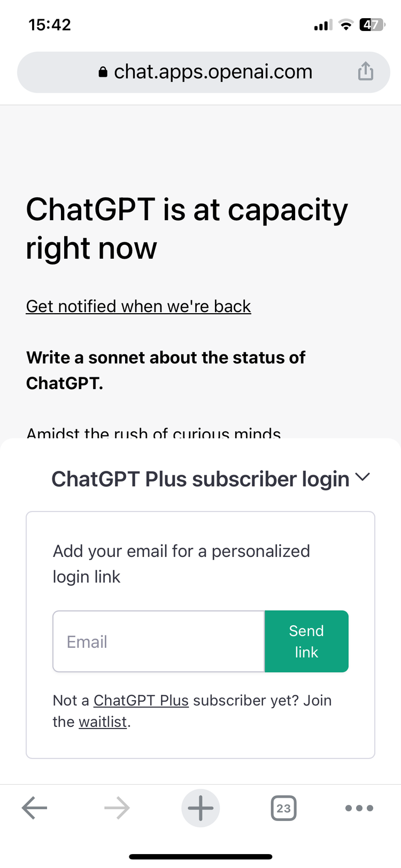This screenshot has width=401, height=868.
Task: Collapse the ChatGPT Plus subscriber login section
Action: click(363, 477)
